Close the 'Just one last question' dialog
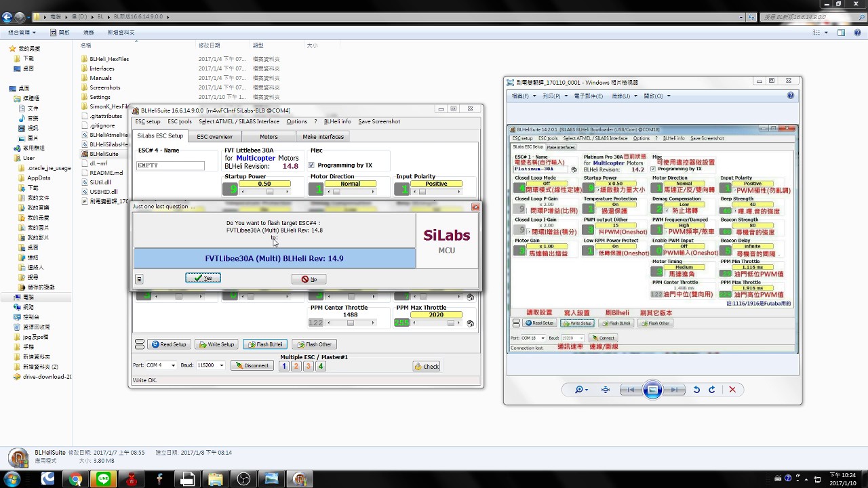Image resolution: width=868 pixels, height=488 pixels. point(475,207)
